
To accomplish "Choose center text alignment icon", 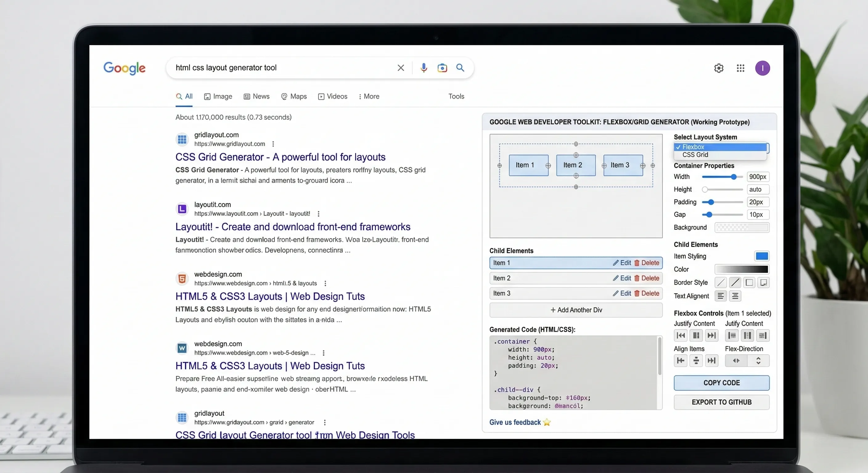I will point(735,296).
